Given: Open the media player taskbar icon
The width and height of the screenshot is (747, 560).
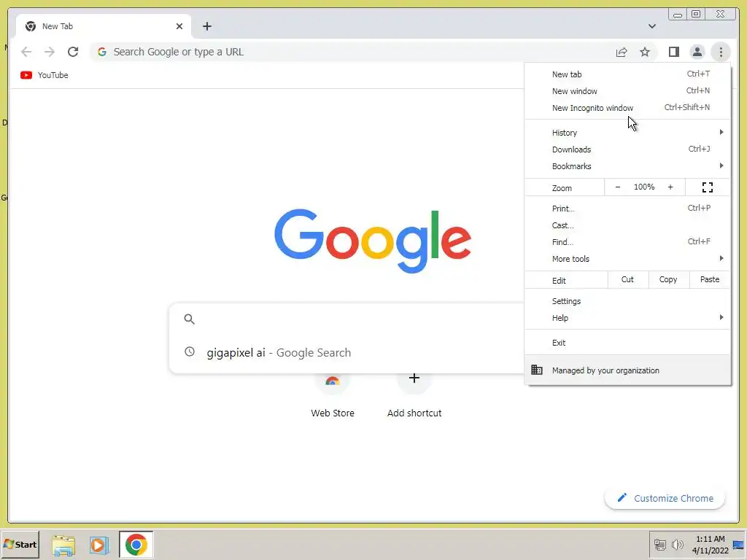Looking at the screenshot, I should click(x=99, y=545).
